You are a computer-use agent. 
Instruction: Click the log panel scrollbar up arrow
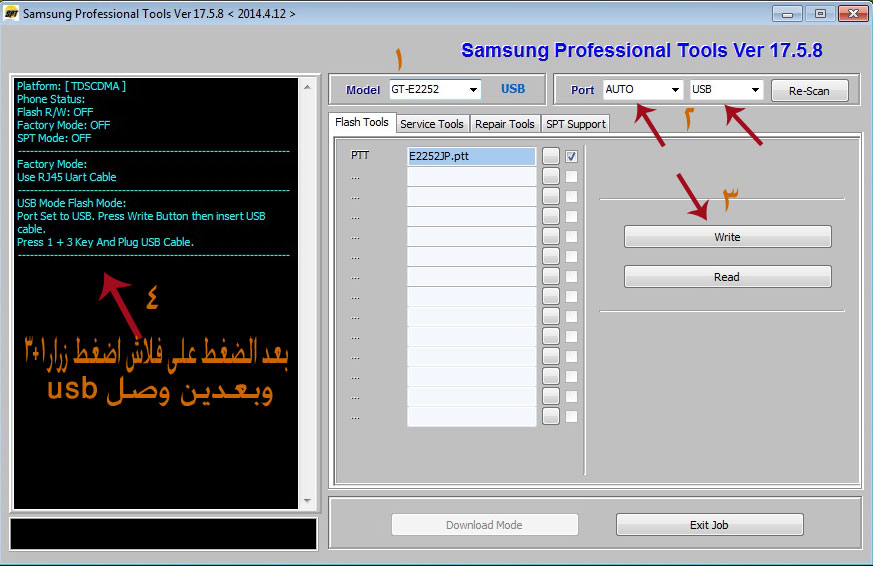pyautogui.click(x=307, y=87)
